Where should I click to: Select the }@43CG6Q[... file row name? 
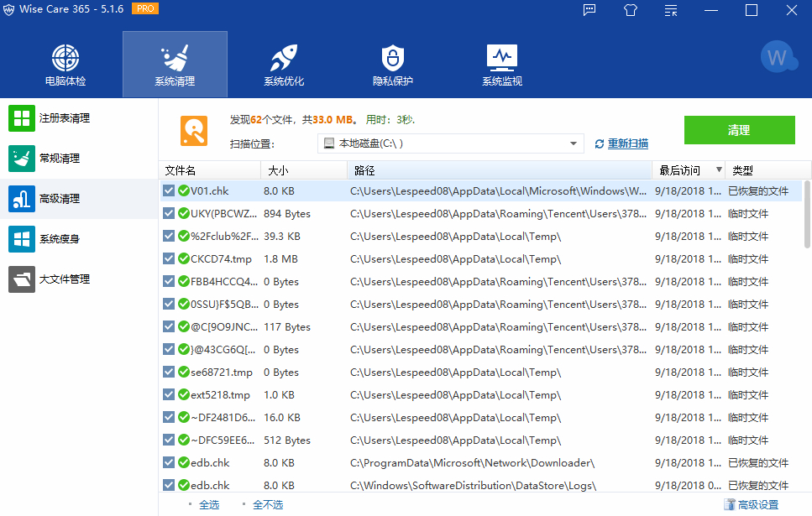click(x=223, y=349)
